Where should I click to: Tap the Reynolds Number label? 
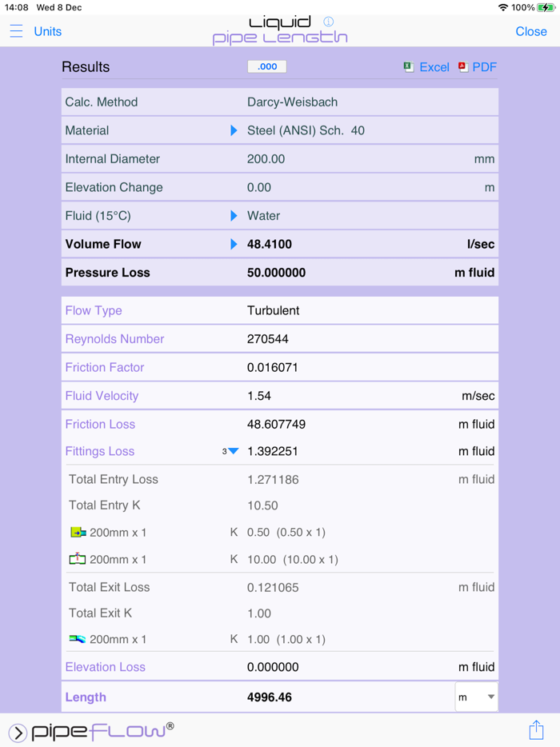point(114,339)
